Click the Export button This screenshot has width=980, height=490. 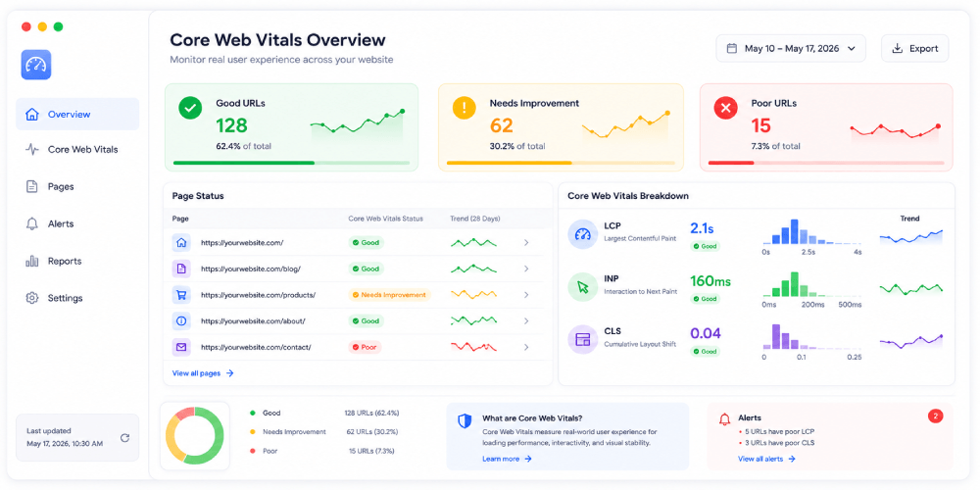[915, 48]
